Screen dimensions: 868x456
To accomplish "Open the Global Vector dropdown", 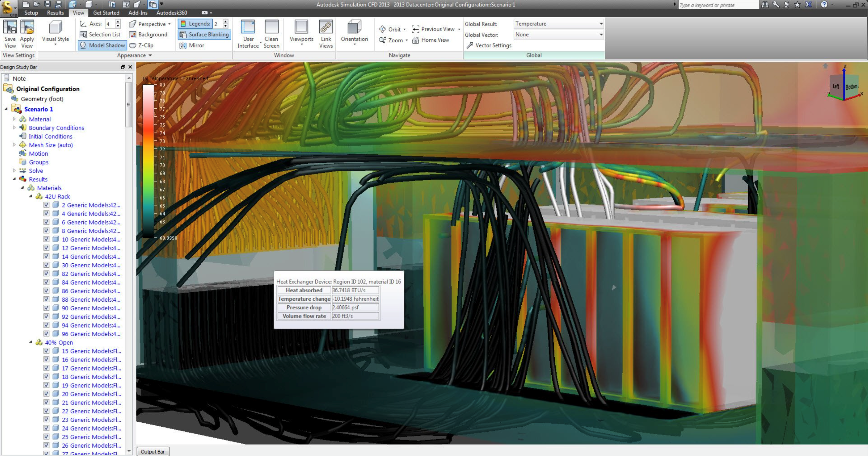I will click(x=558, y=34).
